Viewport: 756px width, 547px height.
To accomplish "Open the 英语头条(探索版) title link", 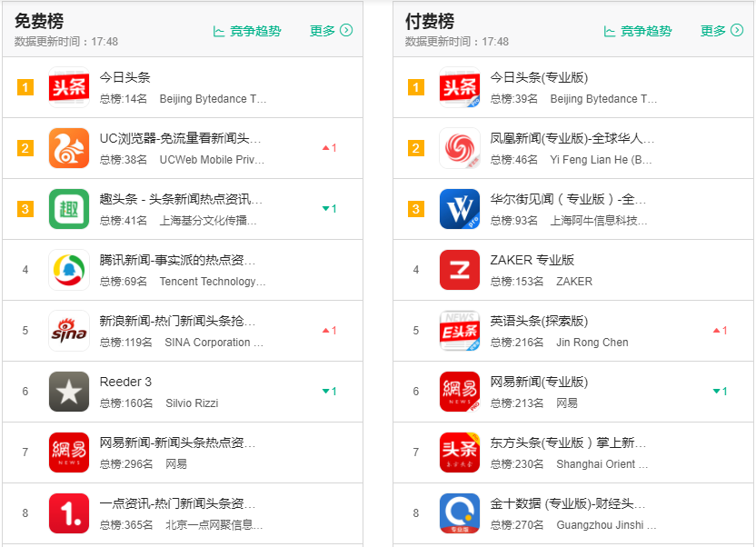I will 539,321.
